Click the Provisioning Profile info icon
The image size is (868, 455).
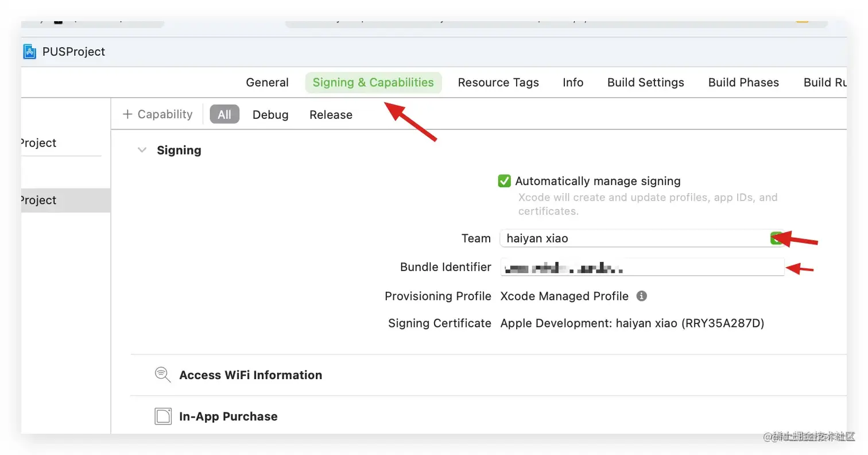642,296
